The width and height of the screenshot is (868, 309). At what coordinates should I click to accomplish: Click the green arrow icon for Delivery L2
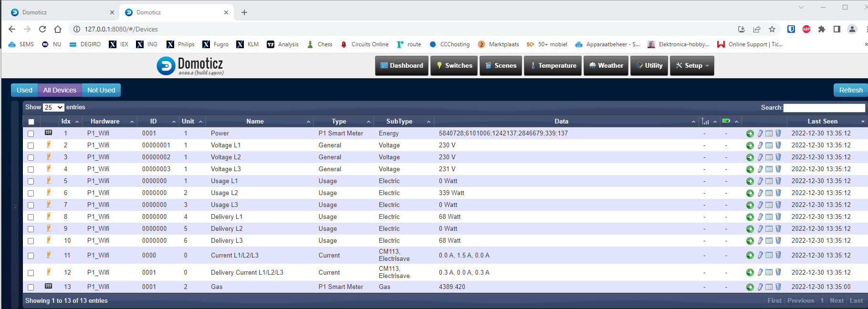coord(750,229)
